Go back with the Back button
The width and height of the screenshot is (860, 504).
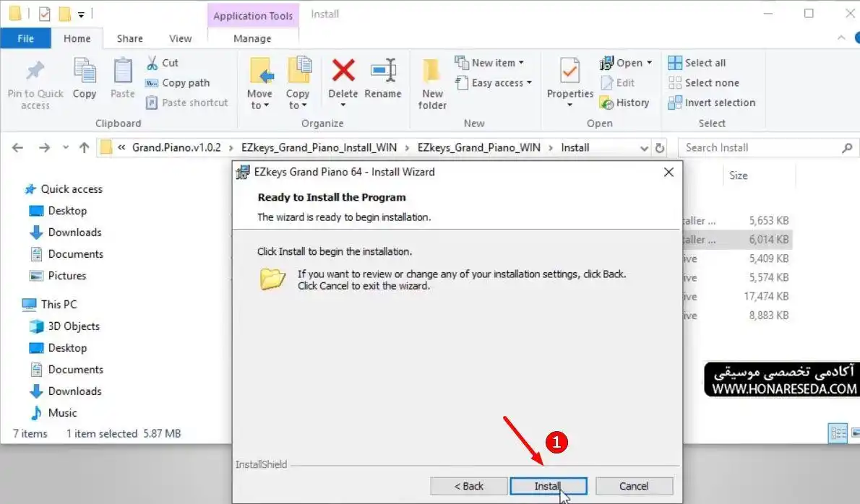(469, 486)
